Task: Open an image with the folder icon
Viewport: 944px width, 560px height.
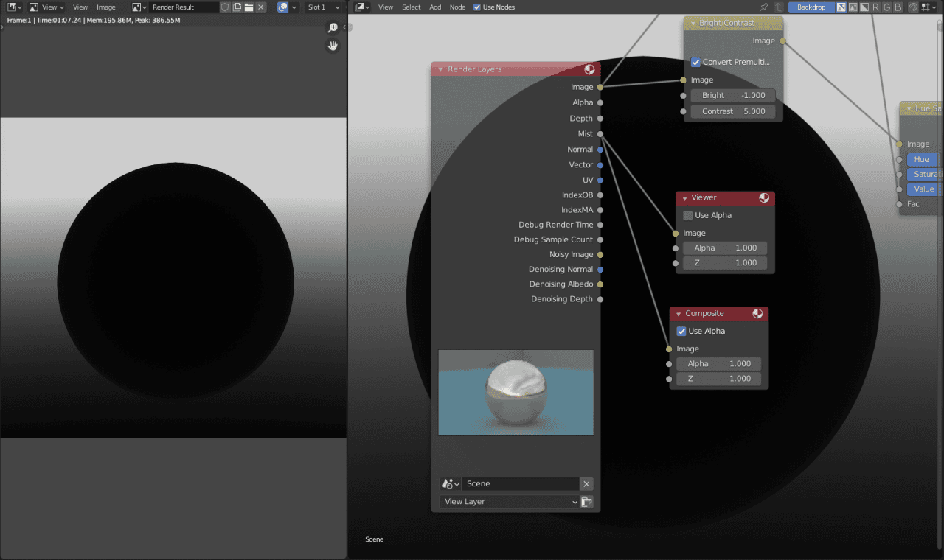Action: (x=249, y=7)
